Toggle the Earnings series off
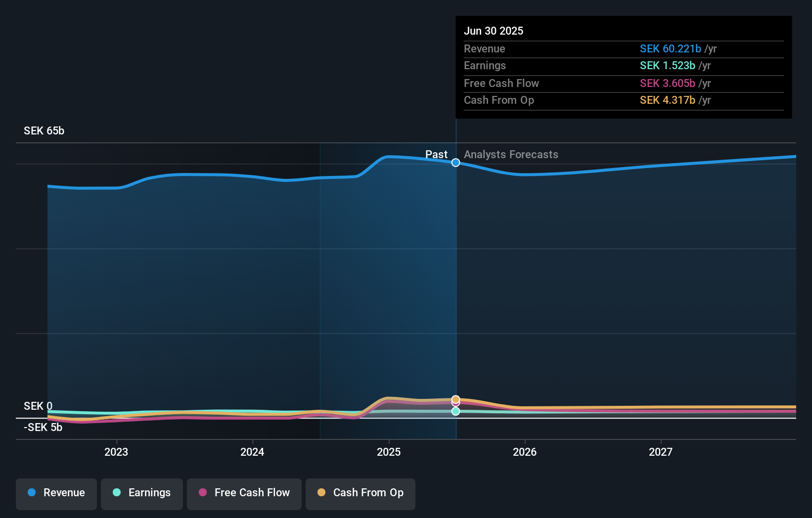Viewport: 812px width, 518px height. 141,493
